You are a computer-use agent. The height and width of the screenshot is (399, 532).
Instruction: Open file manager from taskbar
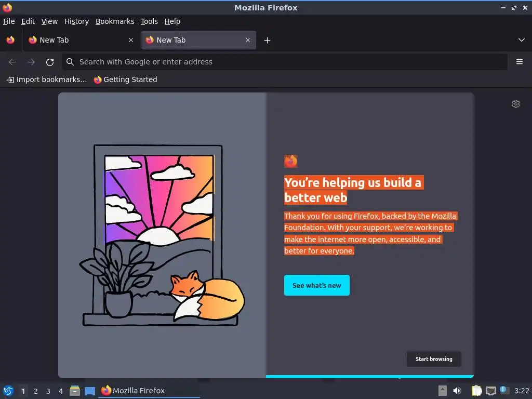click(x=75, y=391)
